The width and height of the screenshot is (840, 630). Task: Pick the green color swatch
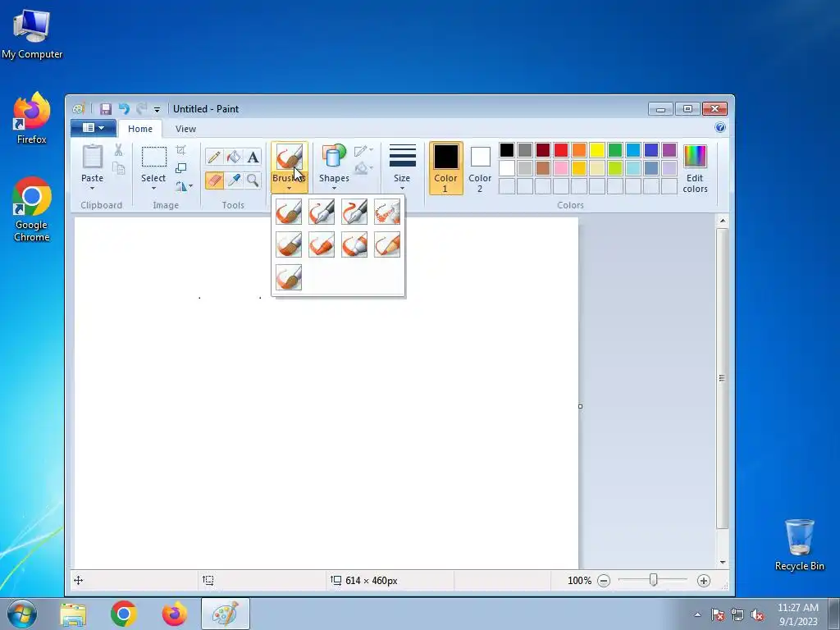pyautogui.click(x=615, y=150)
